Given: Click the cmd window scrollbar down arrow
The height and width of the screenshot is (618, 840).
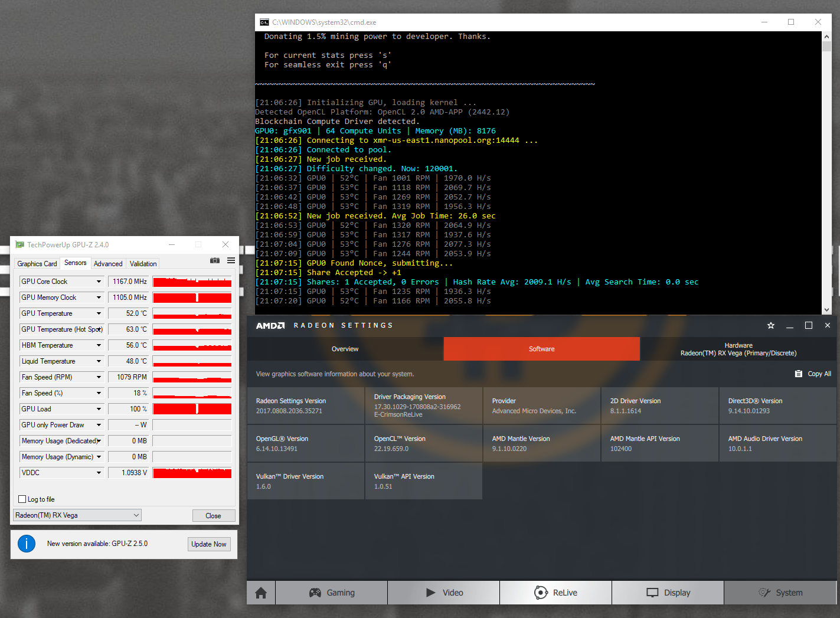Looking at the screenshot, I should (826, 309).
